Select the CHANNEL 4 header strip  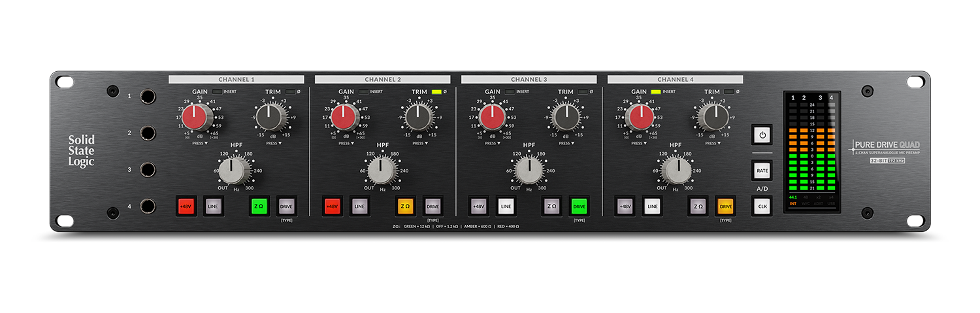675,80
